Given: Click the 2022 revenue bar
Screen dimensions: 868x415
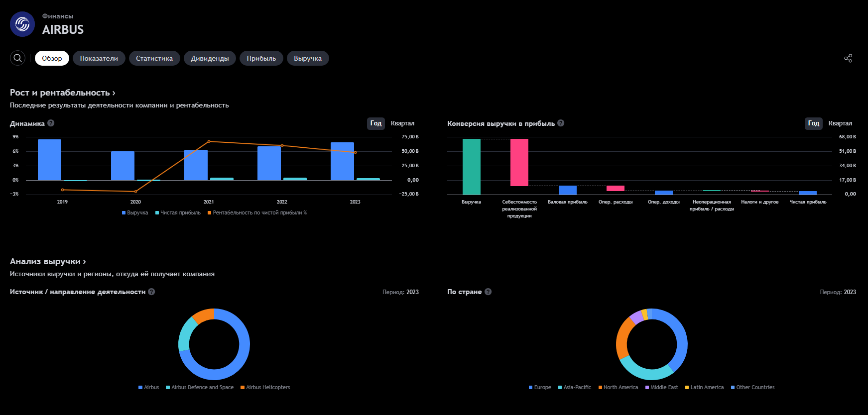Looking at the screenshot, I should click(x=269, y=163).
